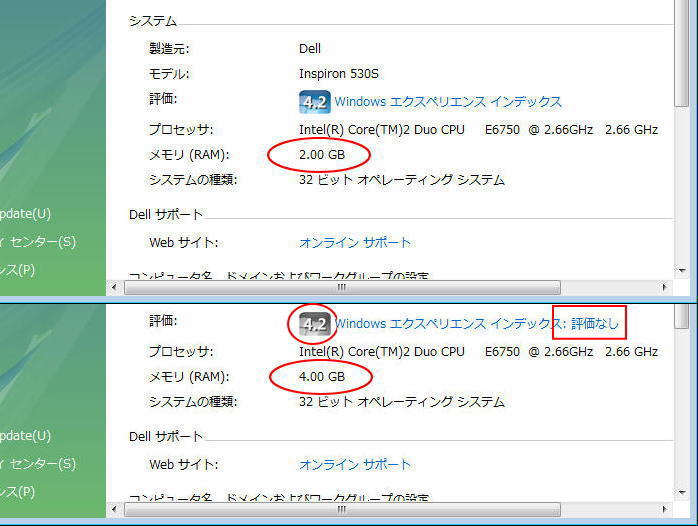This screenshot has height=526, width=698.
Task: Open Windows エクスペリエンス インデックス link in upper window
Action: 448,102
